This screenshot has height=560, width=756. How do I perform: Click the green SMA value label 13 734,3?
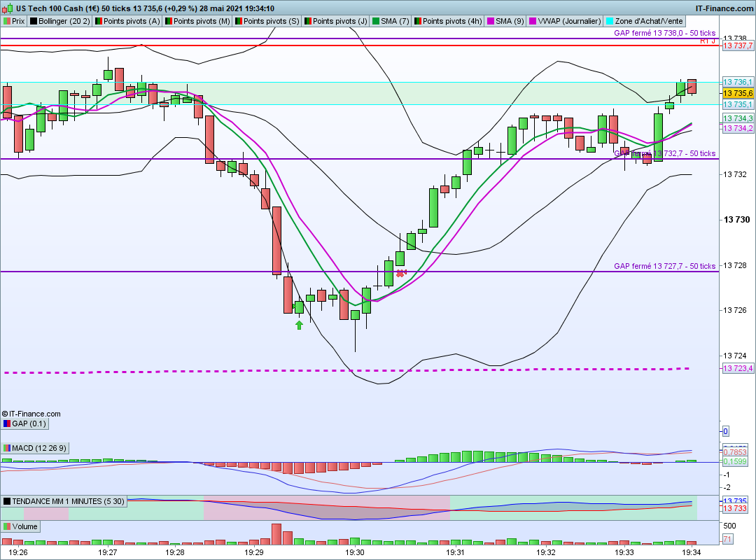[x=738, y=118]
